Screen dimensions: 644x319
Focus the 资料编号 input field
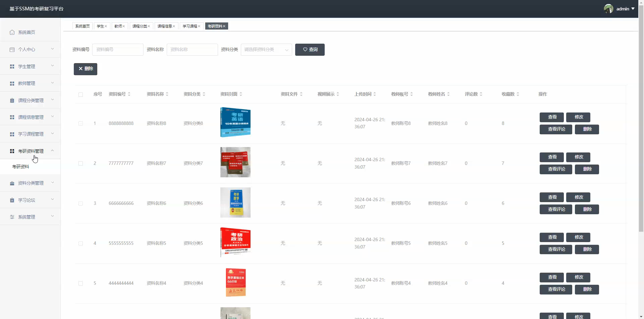[118, 50]
